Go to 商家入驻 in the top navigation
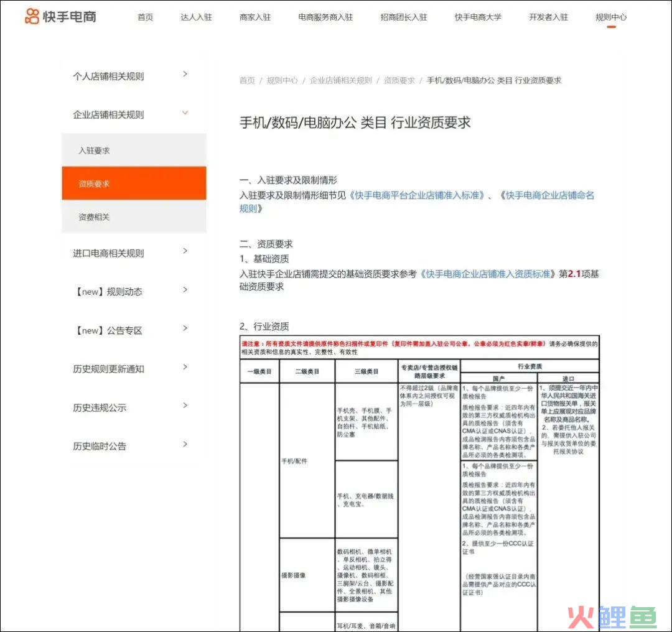Screen dimensions: 672x632 pos(255,17)
